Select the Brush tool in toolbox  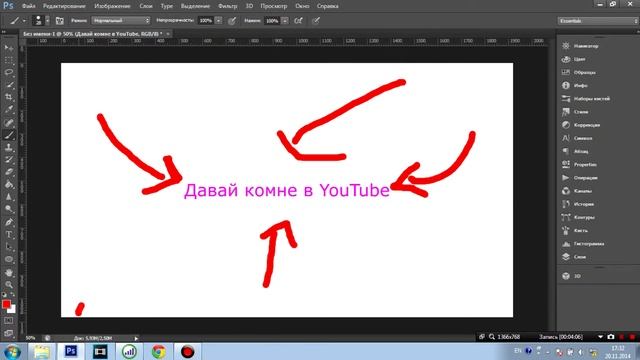[9, 135]
